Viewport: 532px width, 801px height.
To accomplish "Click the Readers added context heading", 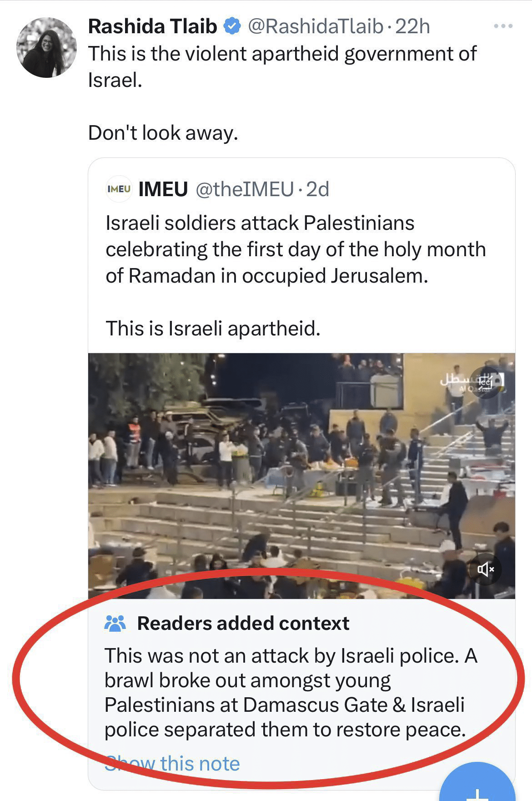I will click(x=243, y=623).
